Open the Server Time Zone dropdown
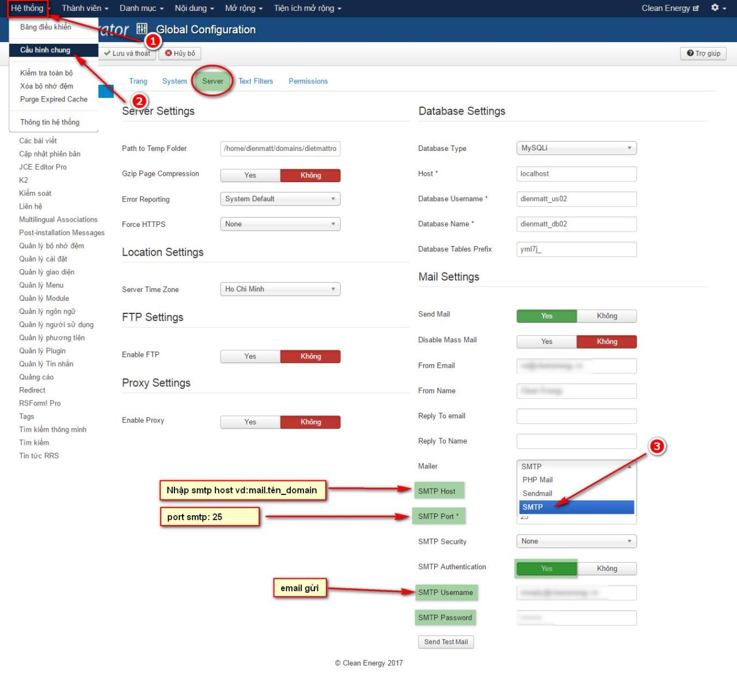 pyautogui.click(x=280, y=289)
